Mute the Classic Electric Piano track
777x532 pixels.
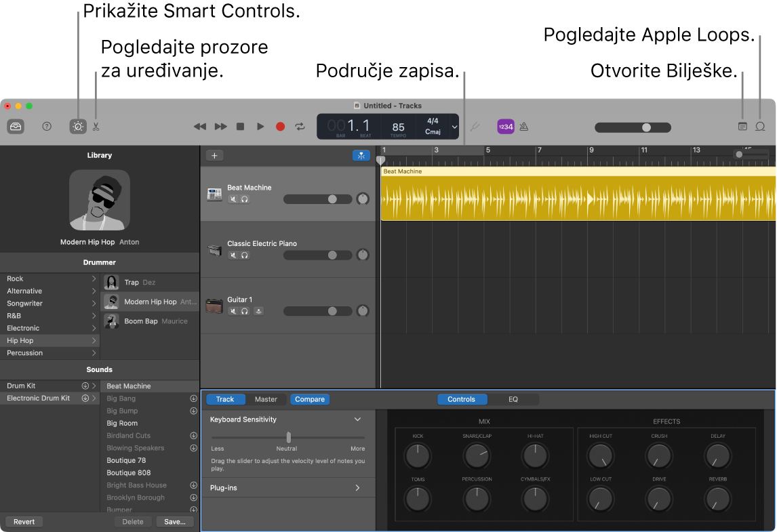pos(233,255)
